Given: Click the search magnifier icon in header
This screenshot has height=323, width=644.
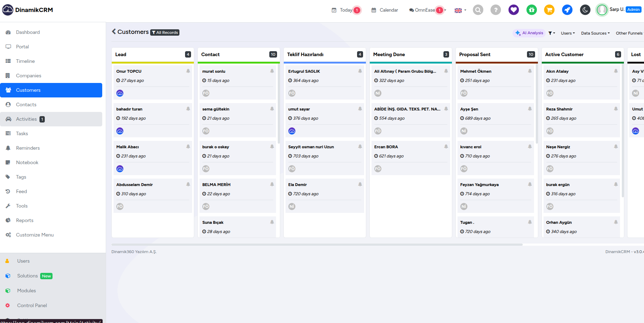Looking at the screenshot, I should [478, 10].
